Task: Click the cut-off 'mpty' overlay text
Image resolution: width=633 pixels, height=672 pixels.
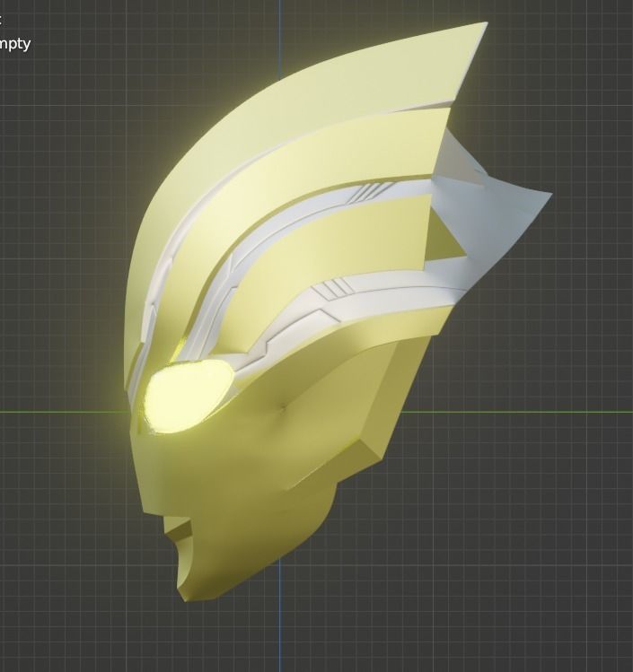Action: (x=15, y=44)
